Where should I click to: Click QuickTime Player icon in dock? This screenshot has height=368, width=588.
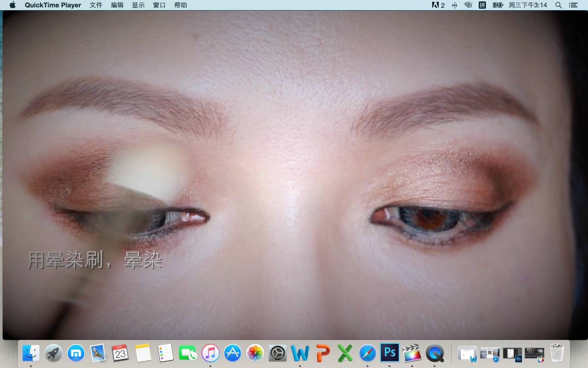[434, 353]
